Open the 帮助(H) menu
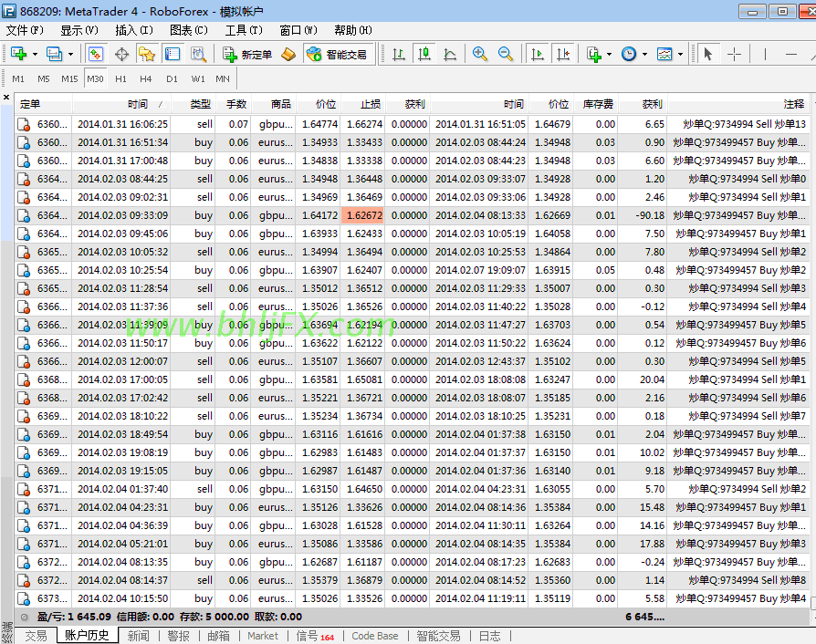This screenshot has width=816, height=644. click(353, 30)
